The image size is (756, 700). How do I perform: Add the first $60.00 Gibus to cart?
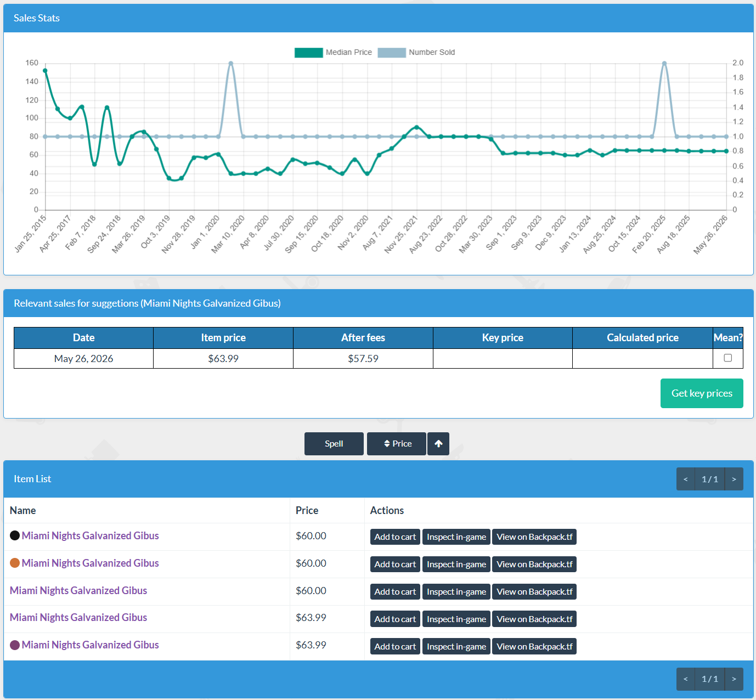tap(395, 537)
